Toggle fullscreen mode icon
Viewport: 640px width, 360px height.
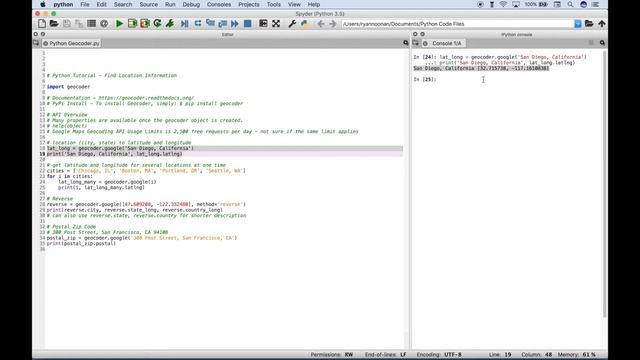[276, 24]
